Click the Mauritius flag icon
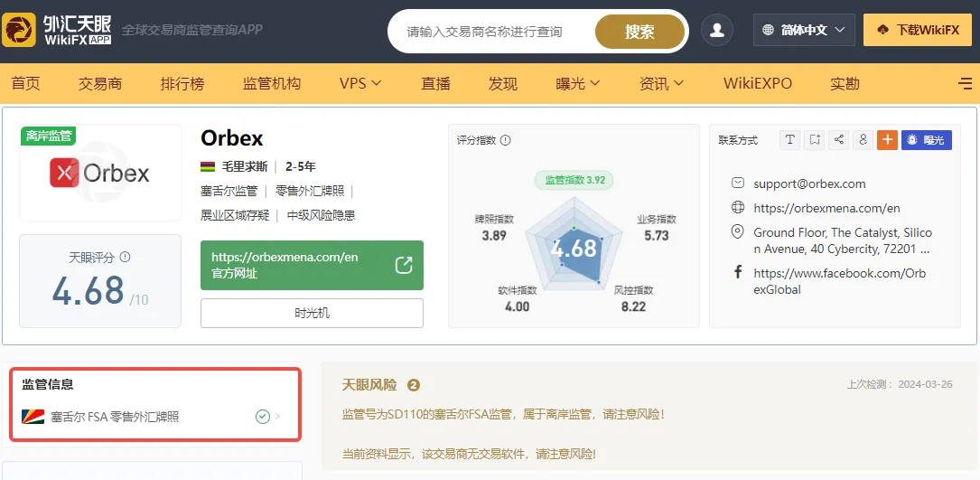Image resolution: width=980 pixels, height=480 pixels. point(208,166)
